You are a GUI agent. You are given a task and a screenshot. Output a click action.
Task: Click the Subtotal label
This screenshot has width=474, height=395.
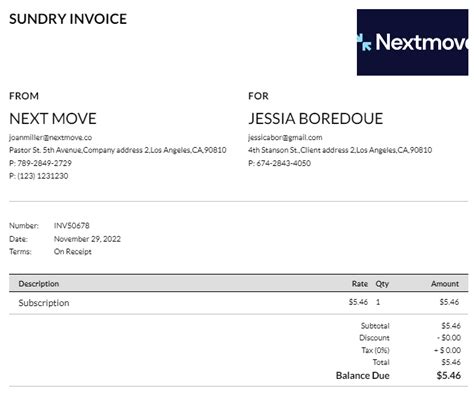point(375,326)
